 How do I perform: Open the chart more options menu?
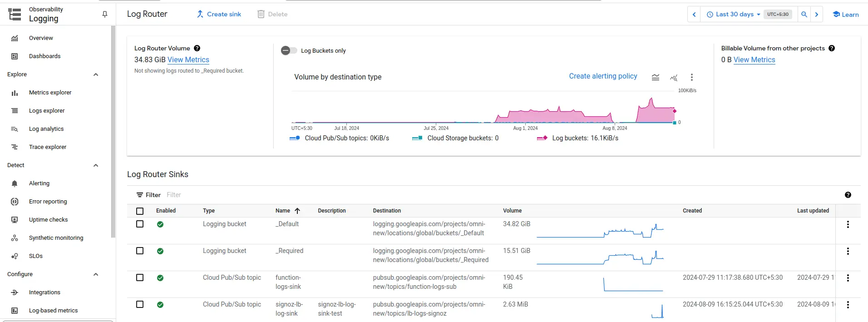coord(692,78)
